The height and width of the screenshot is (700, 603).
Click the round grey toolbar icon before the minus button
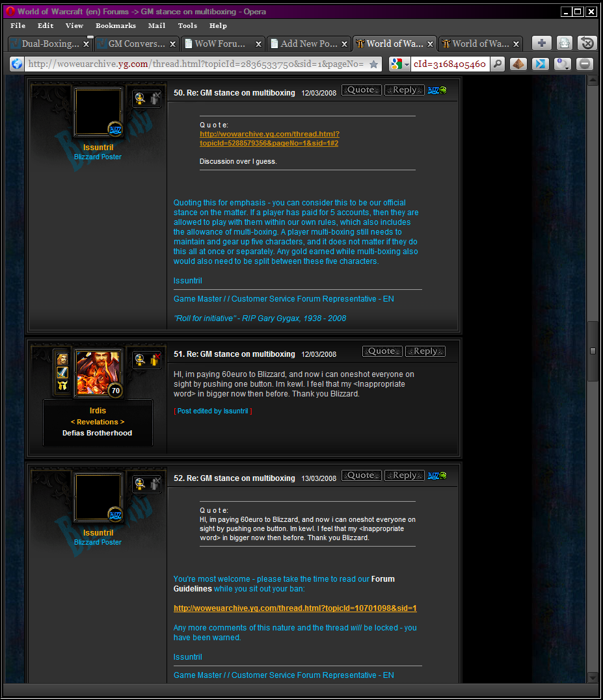point(562,64)
